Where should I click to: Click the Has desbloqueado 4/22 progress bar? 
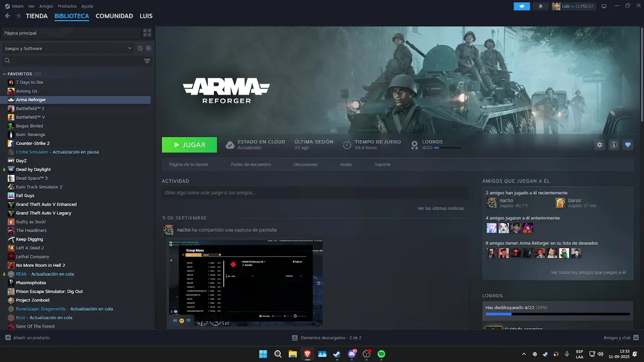(557, 314)
